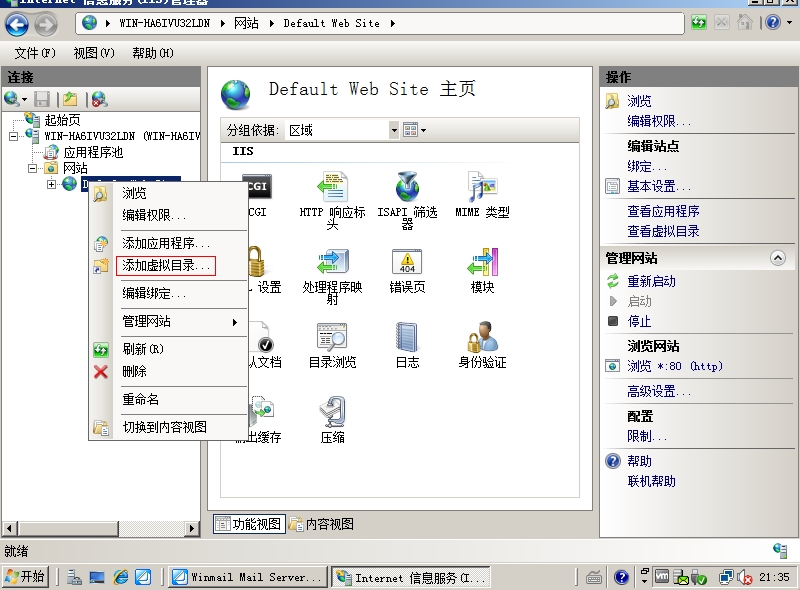Click the 基本设置... link in 操作 panel
The image size is (800, 590).
[x=659, y=186]
